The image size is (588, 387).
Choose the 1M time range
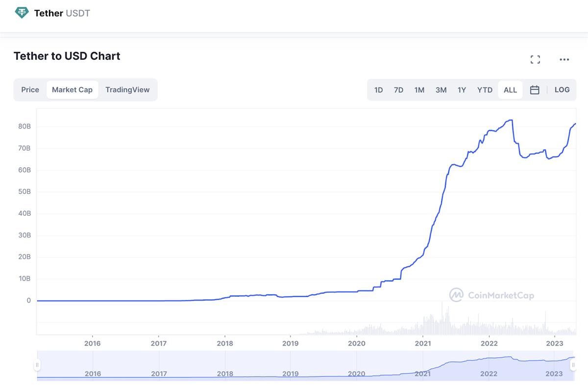click(419, 90)
